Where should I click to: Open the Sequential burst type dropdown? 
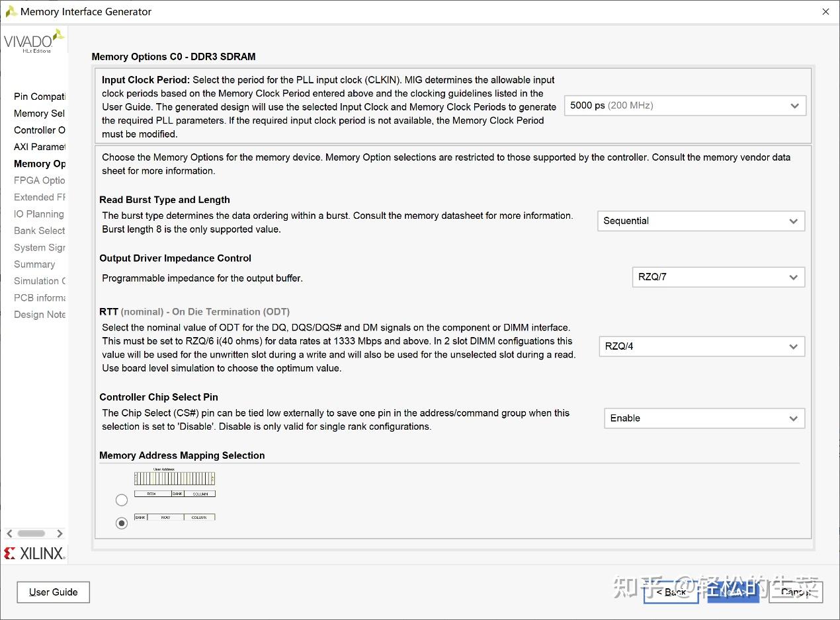coord(701,221)
